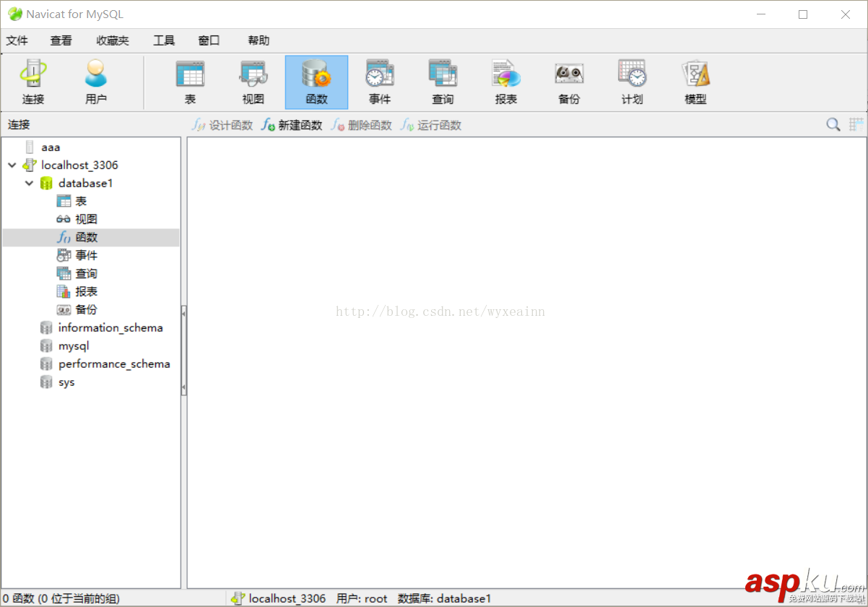Viewport: 868px width, 607px height.
Task: Click the search magnifier icon
Action: click(x=833, y=125)
